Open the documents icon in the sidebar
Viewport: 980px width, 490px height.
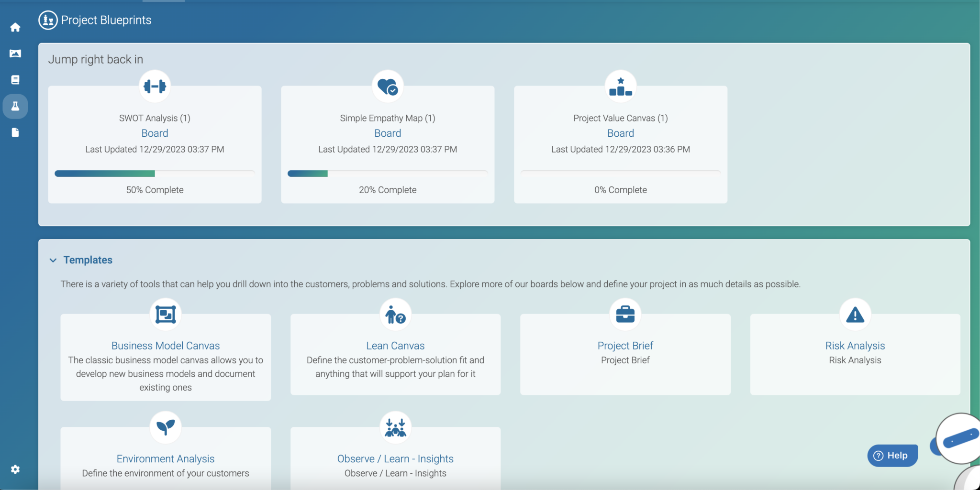(15, 132)
